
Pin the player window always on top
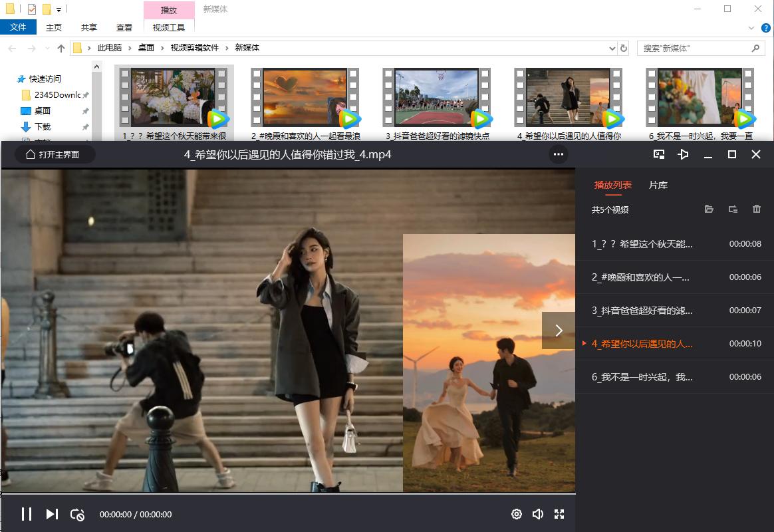click(x=683, y=154)
